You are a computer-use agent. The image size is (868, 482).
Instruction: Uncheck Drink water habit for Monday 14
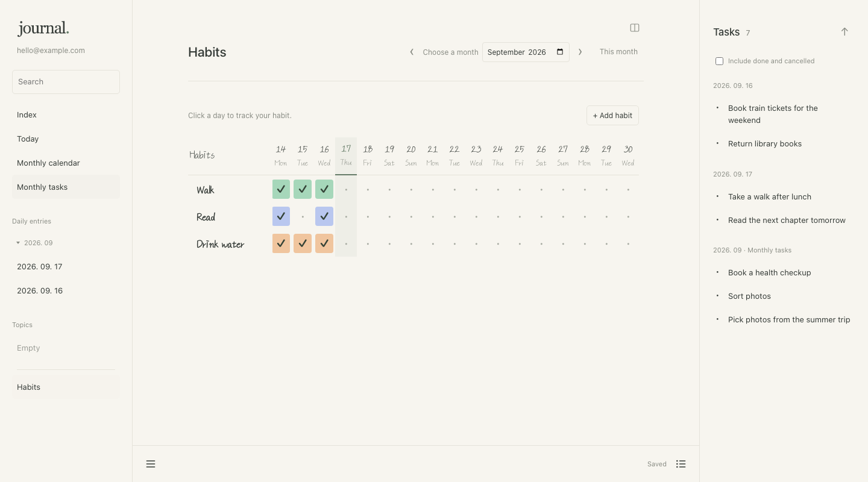[281, 243]
